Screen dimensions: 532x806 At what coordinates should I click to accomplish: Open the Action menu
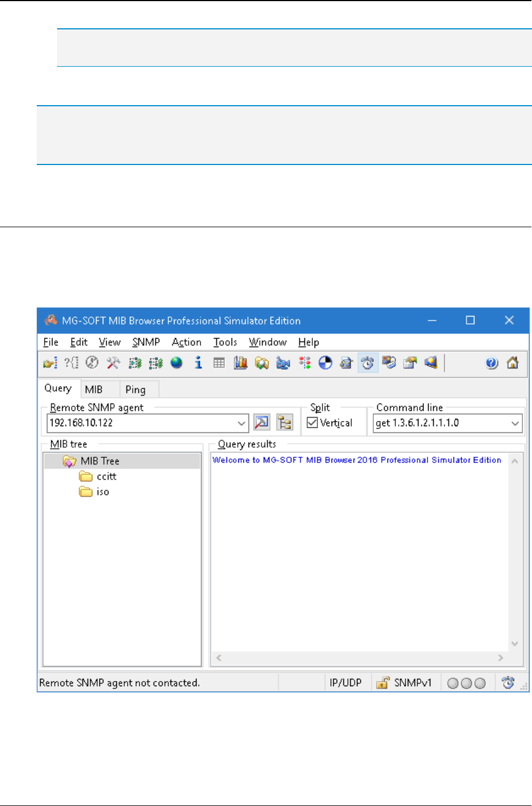coord(186,342)
